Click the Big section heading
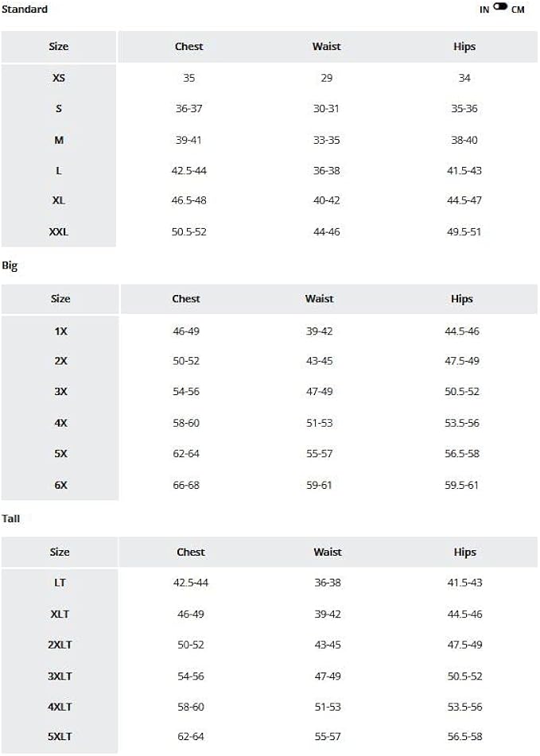Screen dimensions: 540x756 click(x=10, y=266)
